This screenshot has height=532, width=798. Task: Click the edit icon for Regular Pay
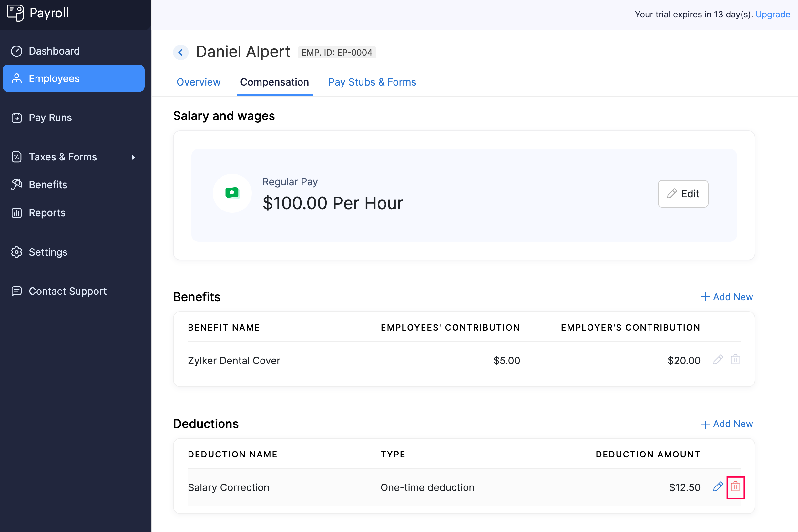coord(683,193)
